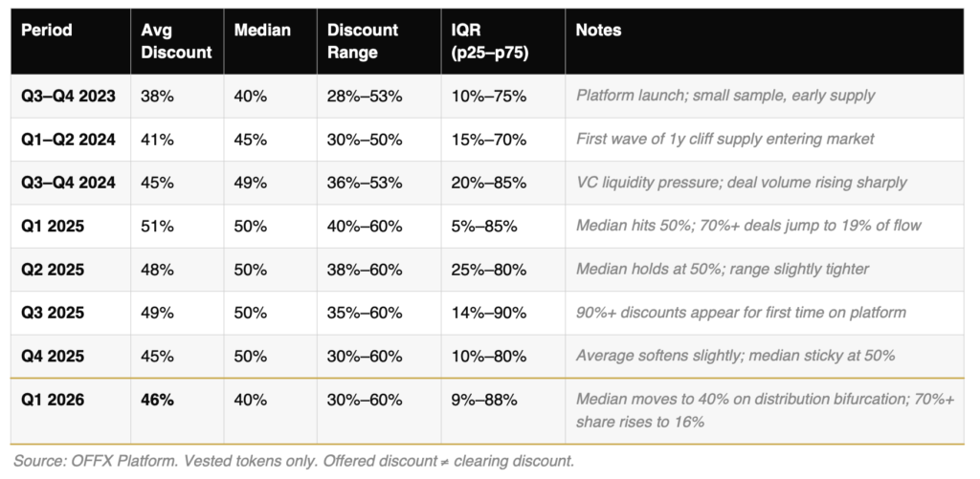This screenshot has height=479, width=980.
Task: Select the Q4 2025 period cell
Action: [53, 356]
